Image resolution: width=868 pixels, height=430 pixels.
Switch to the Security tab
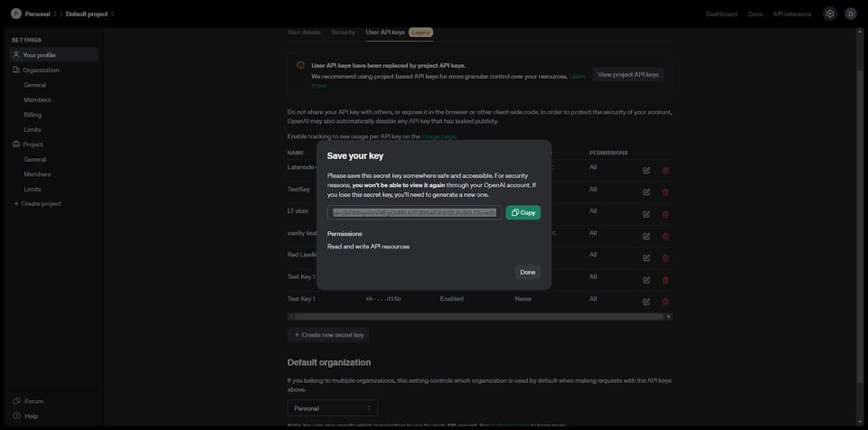(344, 33)
